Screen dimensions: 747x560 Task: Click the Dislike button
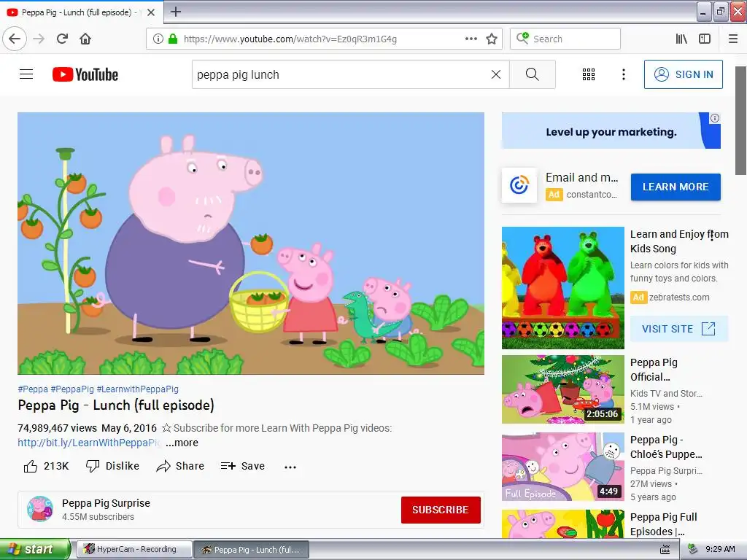click(x=112, y=466)
